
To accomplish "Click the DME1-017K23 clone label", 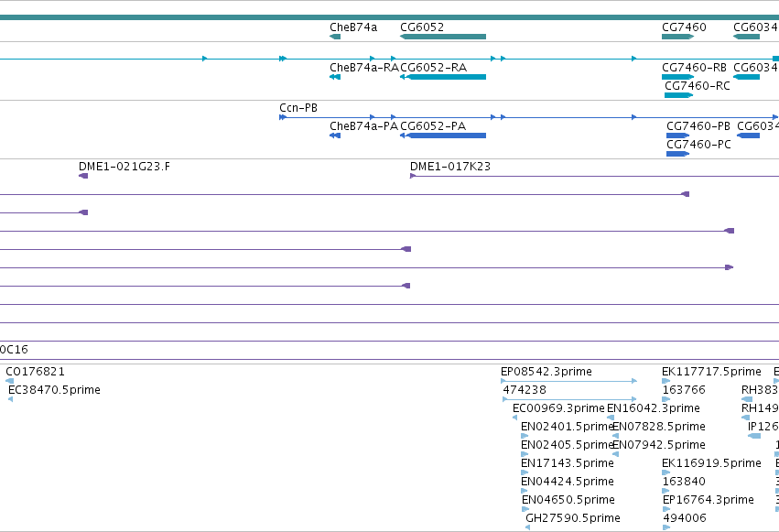I will pyautogui.click(x=450, y=167).
